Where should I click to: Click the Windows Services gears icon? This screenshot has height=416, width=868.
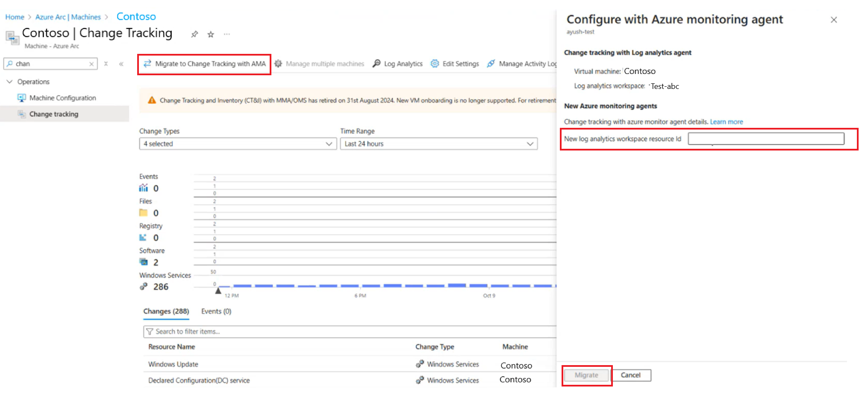[x=144, y=286]
